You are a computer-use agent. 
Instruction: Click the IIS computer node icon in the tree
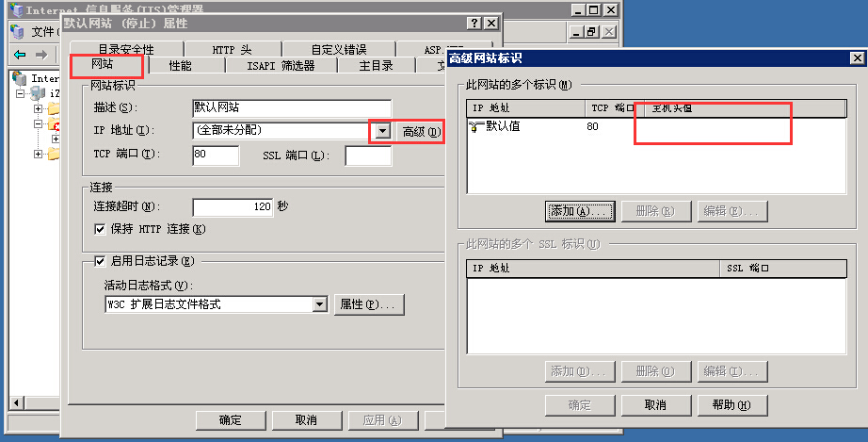click(x=38, y=93)
